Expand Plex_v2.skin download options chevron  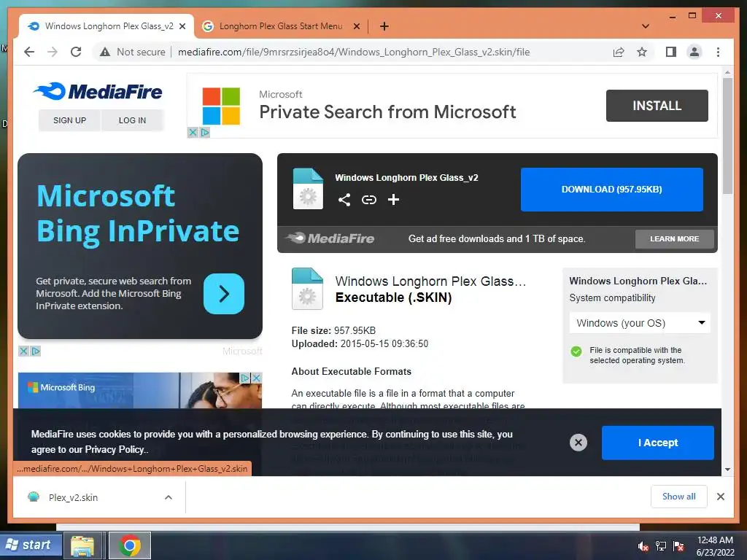169,497
